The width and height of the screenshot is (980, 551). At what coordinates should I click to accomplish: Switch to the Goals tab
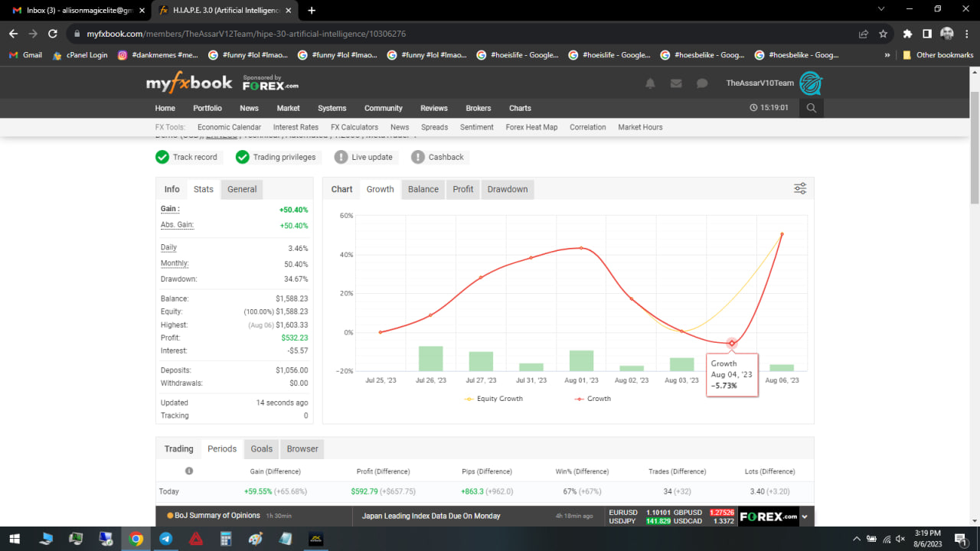261,448
